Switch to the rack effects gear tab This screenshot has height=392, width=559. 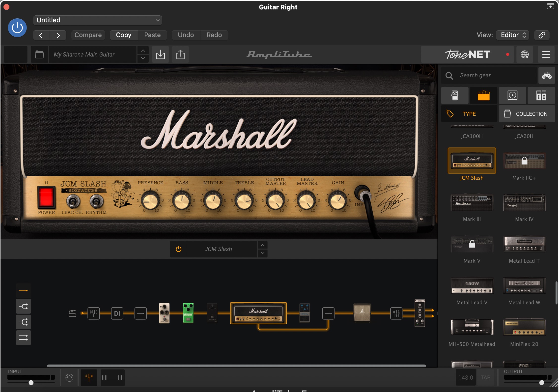tap(541, 95)
